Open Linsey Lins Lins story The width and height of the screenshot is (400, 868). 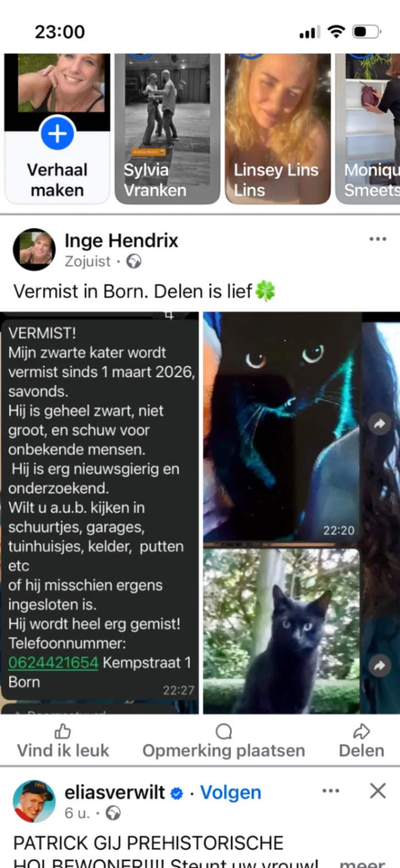(x=278, y=129)
